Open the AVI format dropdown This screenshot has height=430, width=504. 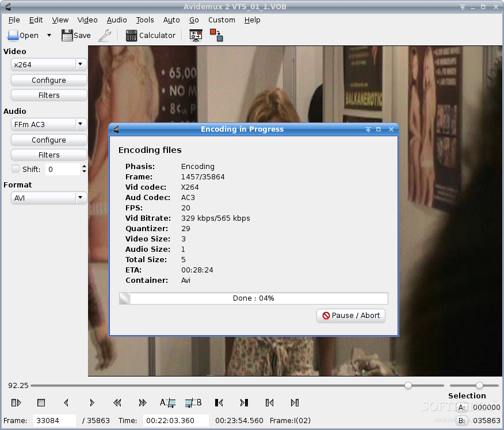click(49, 198)
